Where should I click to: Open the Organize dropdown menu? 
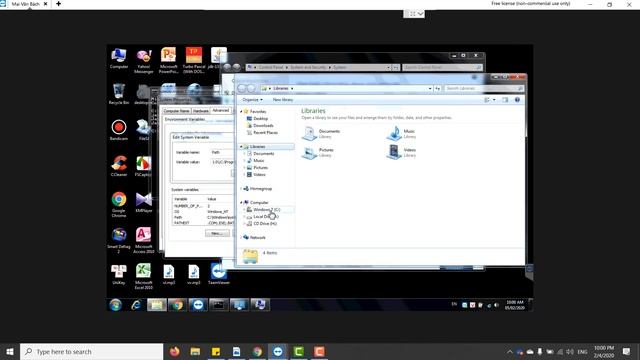coord(252,100)
